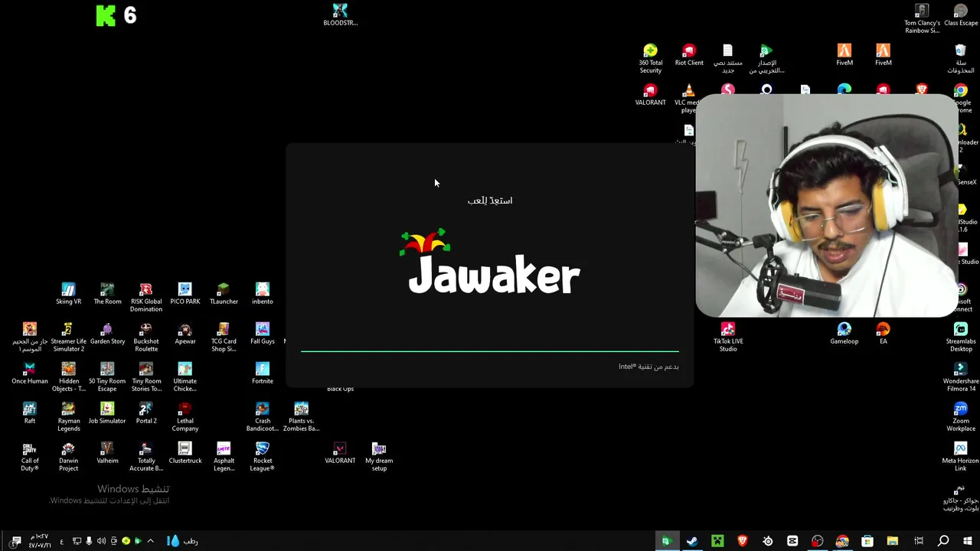Launch the EA app icon

click(884, 333)
